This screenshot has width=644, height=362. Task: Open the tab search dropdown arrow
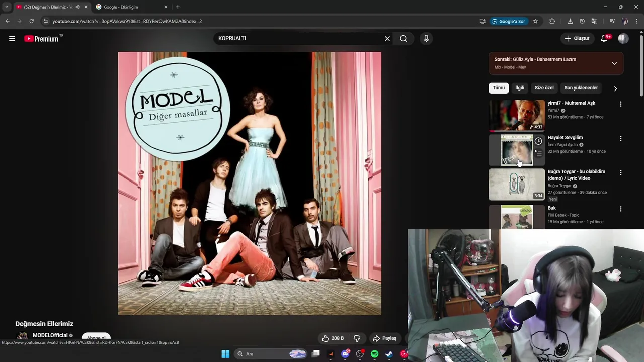click(7, 7)
